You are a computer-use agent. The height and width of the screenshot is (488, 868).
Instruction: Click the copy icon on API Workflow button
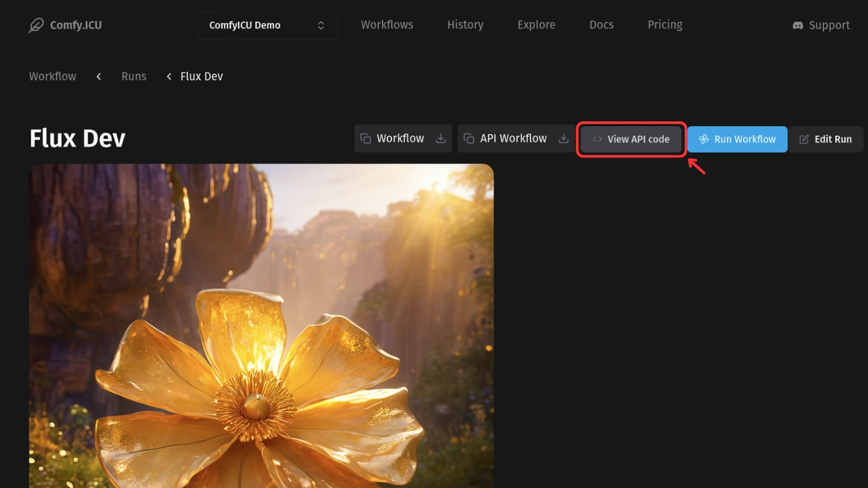tap(469, 138)
